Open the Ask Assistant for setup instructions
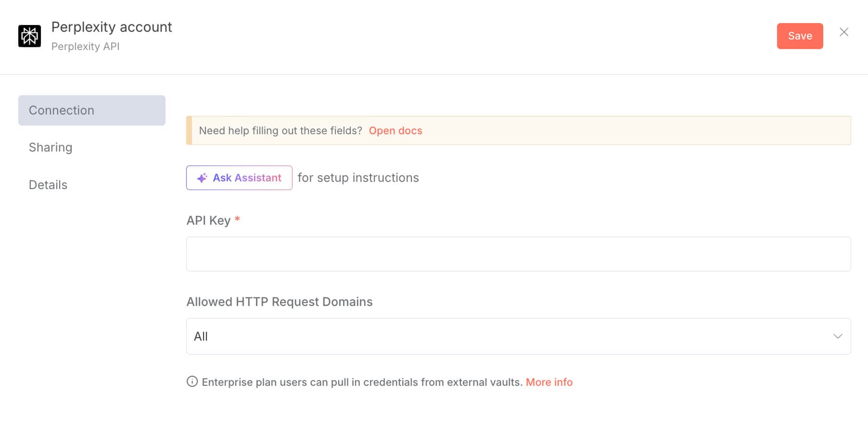This screenshot has width=868, height=432. tap(239, 178)
